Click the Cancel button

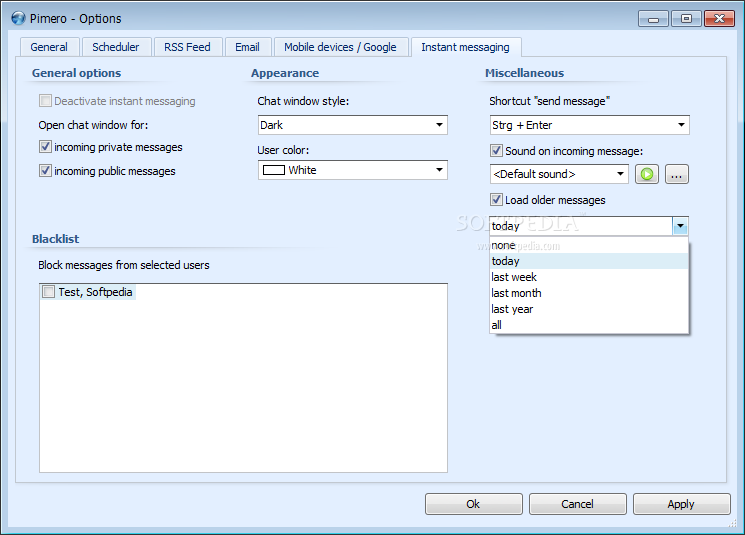coord(578,504)
